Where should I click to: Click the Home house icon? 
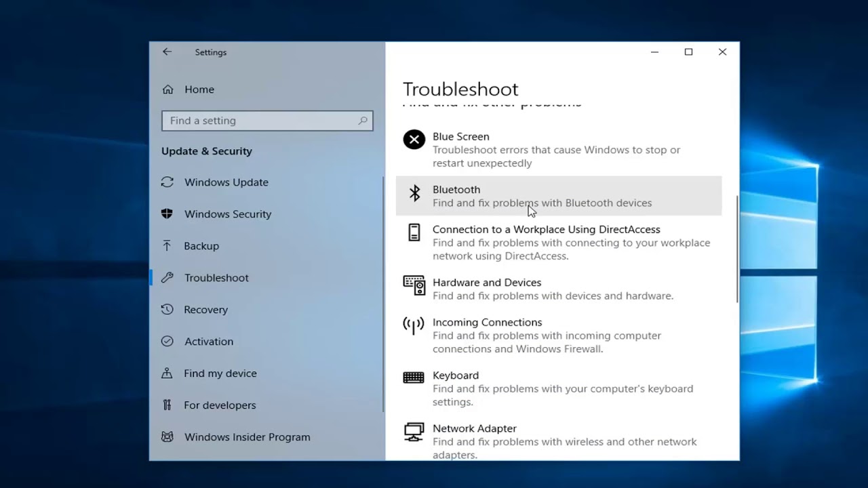point(168,89)
